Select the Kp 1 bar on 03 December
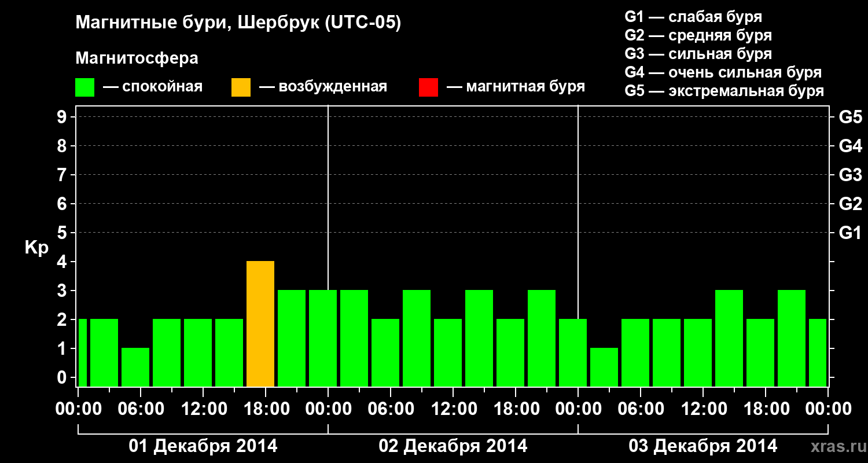Screen dimensions: 868x463 pyautogui.click(x=604, y=368)
